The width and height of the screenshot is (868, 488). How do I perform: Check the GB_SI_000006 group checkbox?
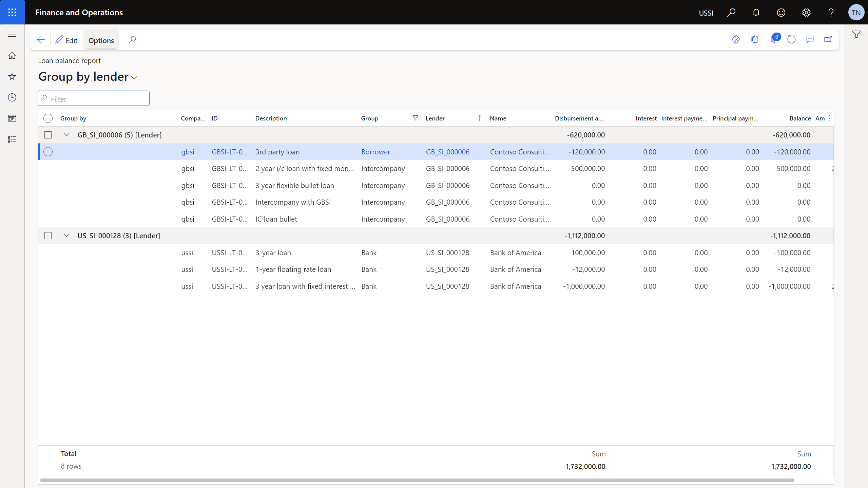48,134
